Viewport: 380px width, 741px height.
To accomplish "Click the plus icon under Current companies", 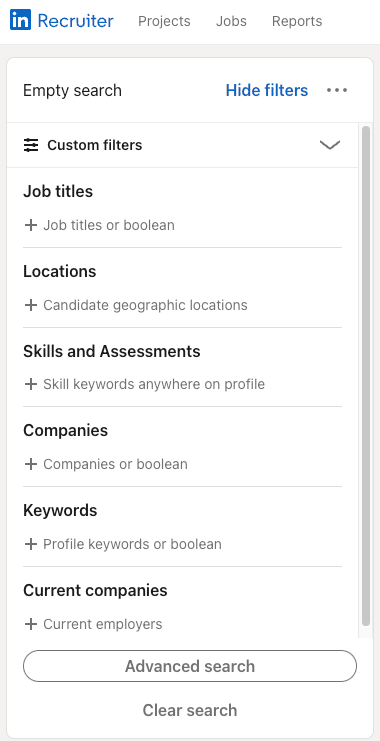I will click(x=31, y=624).
